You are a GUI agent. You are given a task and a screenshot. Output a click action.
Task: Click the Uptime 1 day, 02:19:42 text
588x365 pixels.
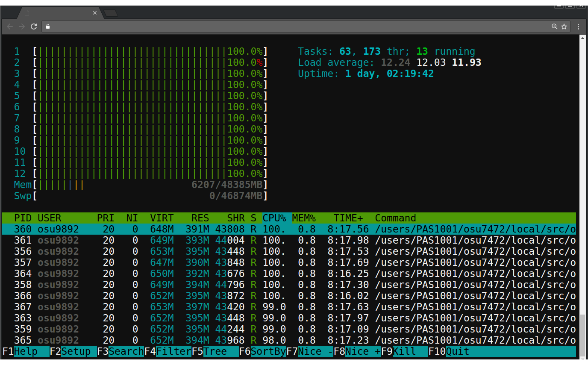pos(366,74)
